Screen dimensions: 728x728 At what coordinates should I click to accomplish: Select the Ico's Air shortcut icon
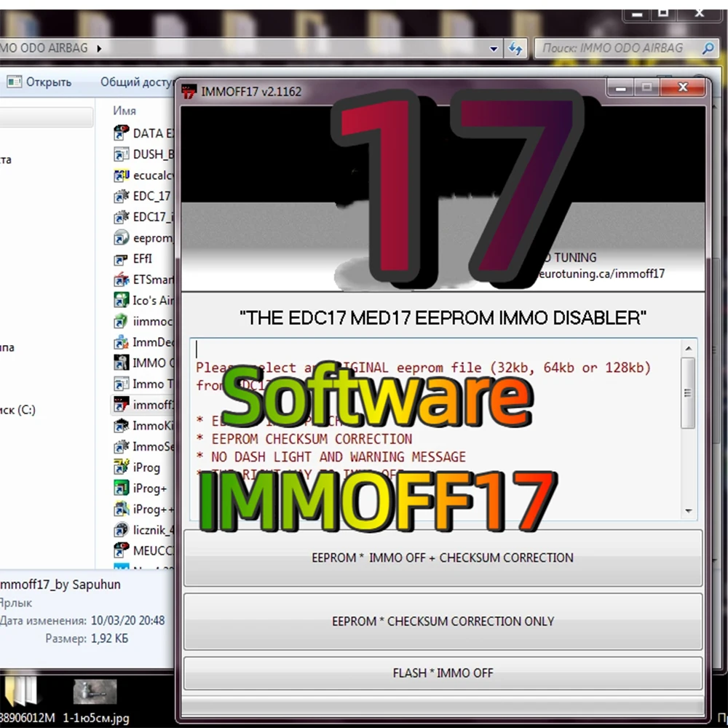click(121, 301)
